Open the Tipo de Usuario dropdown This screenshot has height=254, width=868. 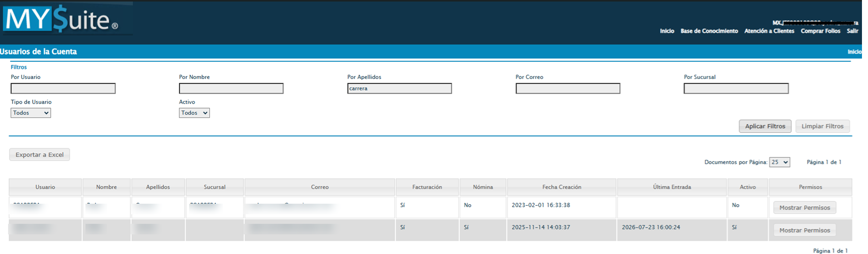pos(31,113)
